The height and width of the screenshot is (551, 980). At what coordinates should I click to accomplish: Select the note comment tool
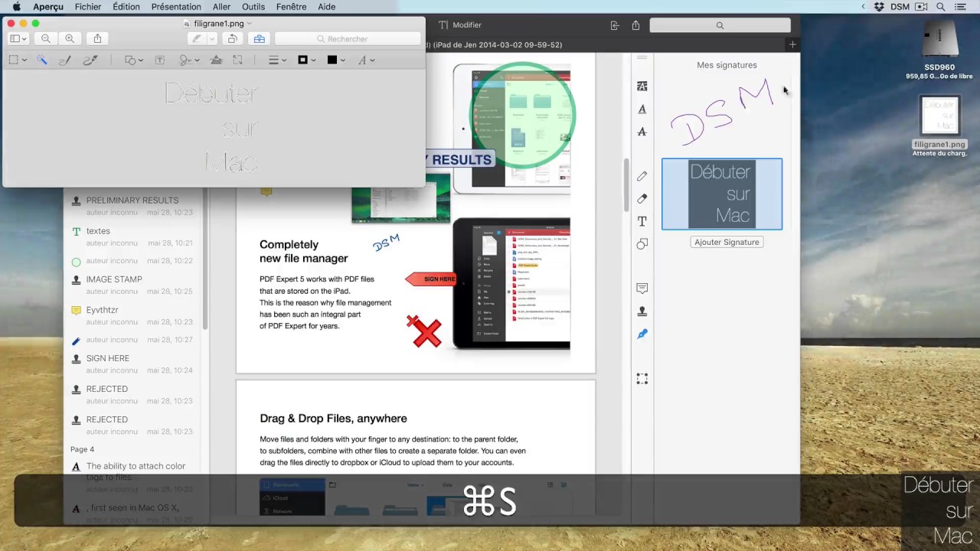642,289
